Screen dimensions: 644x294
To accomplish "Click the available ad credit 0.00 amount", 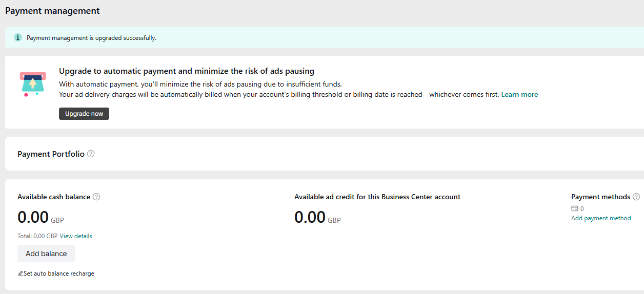I will point(310,217).
